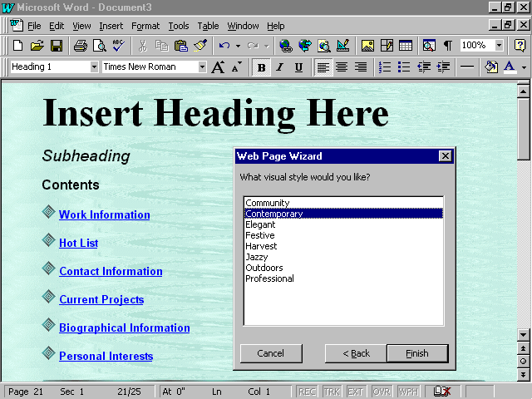Decrease paragraph indent
This screenshot has height=399, width=532.
(x=424, y=66)
